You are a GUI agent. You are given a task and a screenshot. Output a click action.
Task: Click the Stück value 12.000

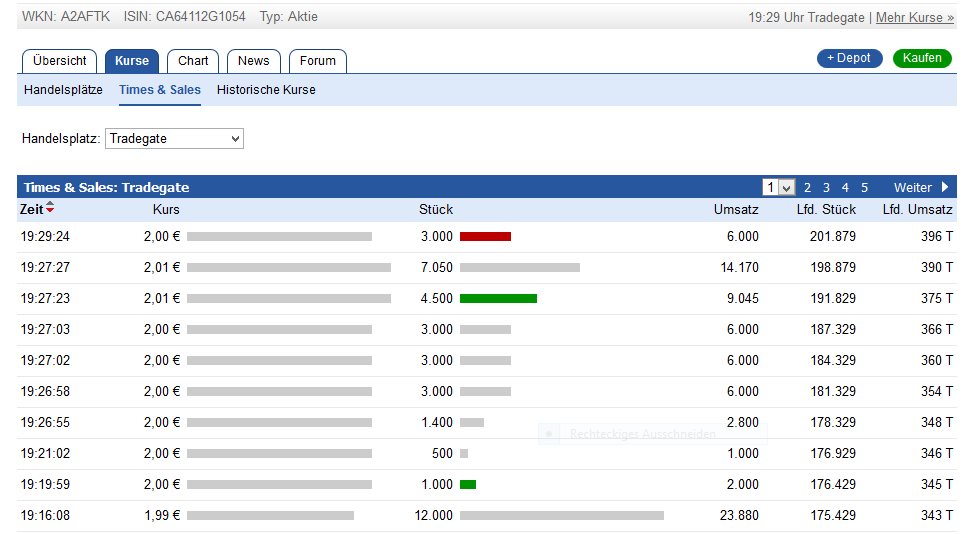434,515
